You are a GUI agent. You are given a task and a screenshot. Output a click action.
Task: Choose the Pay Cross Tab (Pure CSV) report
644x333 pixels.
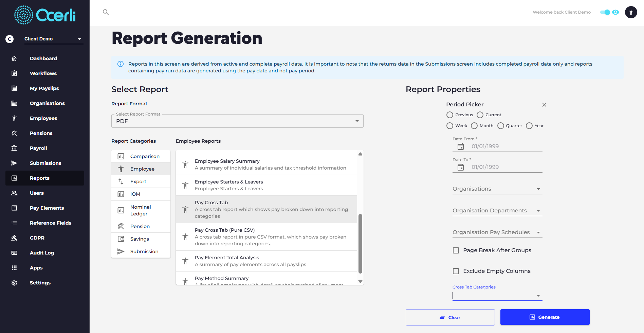(266, 237)
